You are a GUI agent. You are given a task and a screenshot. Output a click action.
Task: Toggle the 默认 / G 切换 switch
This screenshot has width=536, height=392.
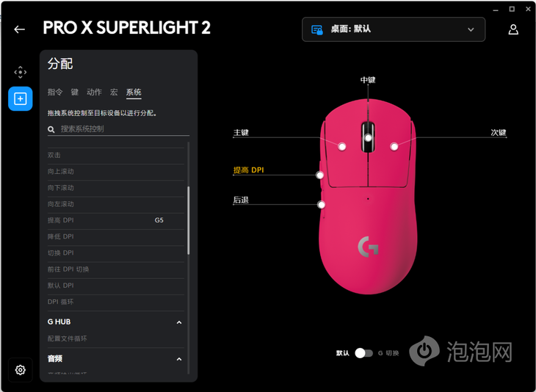[363, 353]
